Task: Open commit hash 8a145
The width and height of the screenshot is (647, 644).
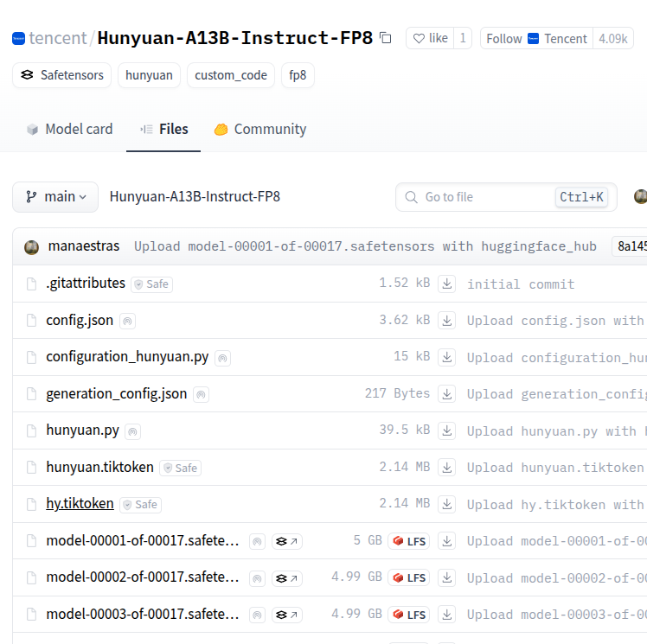Action: point(631,246)
